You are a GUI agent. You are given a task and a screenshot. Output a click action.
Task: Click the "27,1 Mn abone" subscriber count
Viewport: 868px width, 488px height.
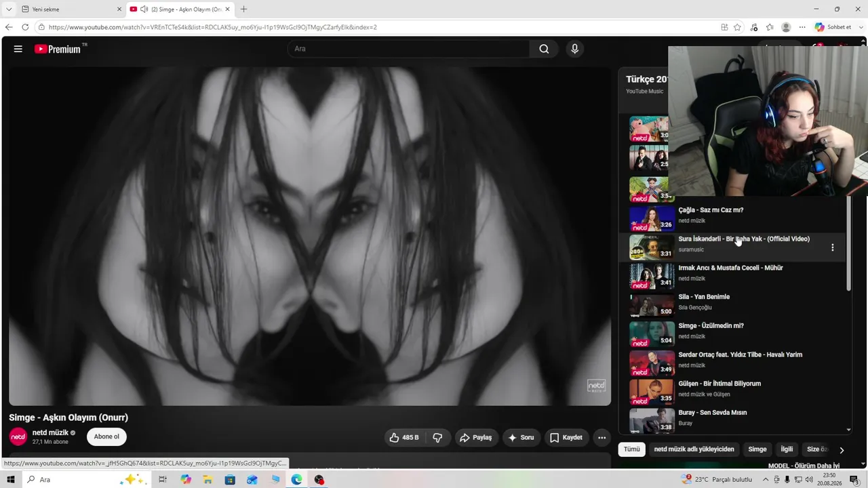click(50, 442)
